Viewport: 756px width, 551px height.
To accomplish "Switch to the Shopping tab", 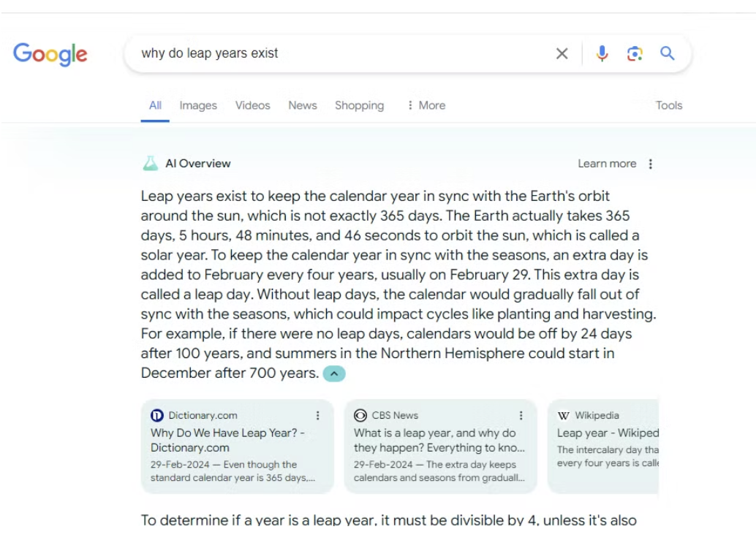I will point(359,105).
